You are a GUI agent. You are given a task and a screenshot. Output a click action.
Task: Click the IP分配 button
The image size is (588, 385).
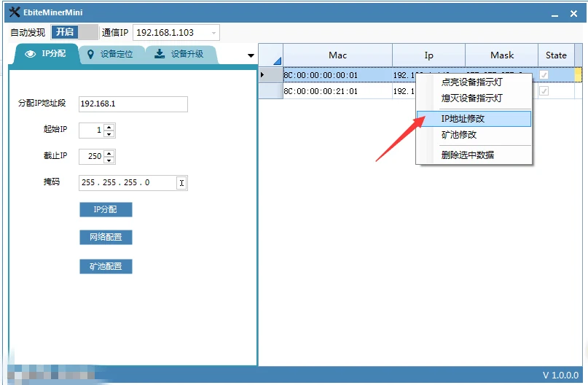coord(106,209)
